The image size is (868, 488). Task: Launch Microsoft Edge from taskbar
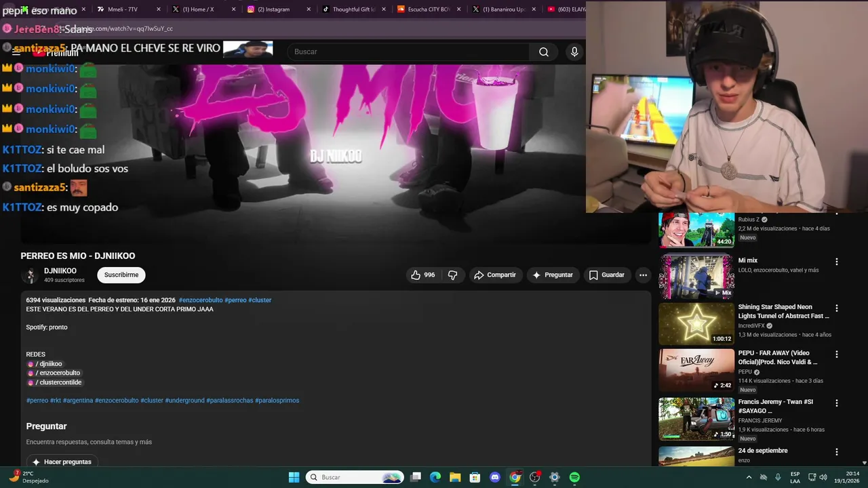tap(435, 477)
